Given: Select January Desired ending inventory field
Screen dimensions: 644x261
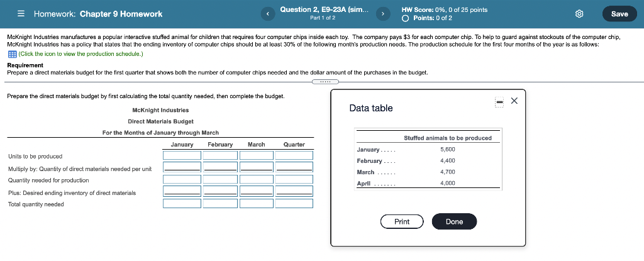Looking at the screenshot, I should click(182, 191).
